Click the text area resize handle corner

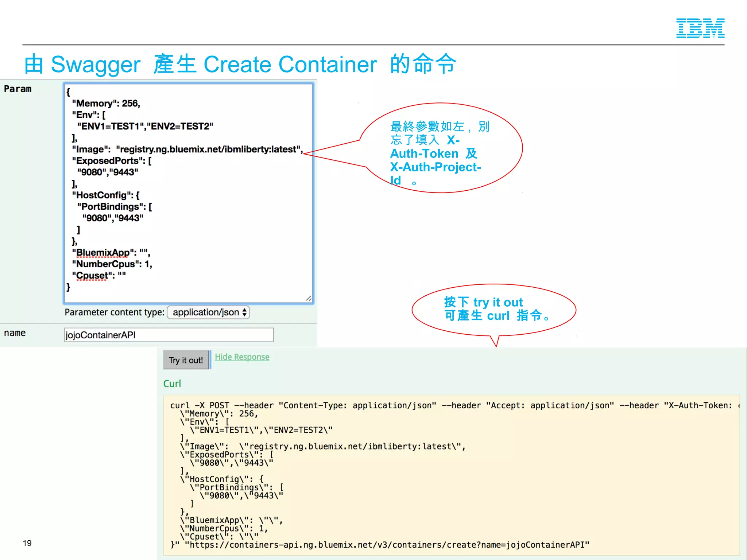(309, 299)
